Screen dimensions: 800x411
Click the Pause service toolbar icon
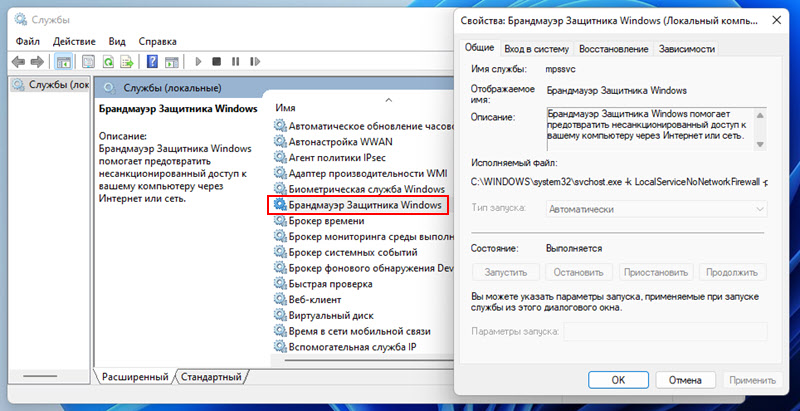tap(235, 62)
